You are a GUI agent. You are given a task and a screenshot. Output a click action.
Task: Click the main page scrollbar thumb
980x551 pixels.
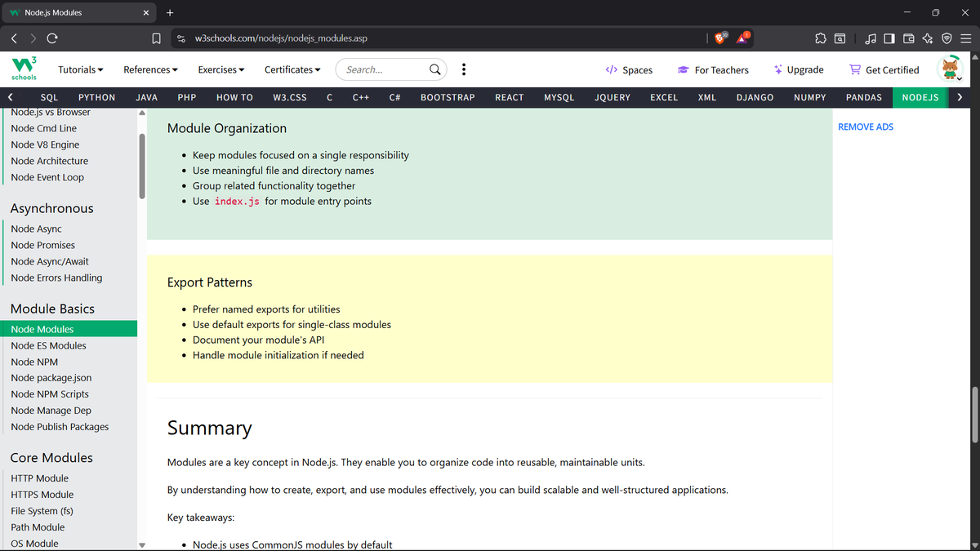coord(973,413)
